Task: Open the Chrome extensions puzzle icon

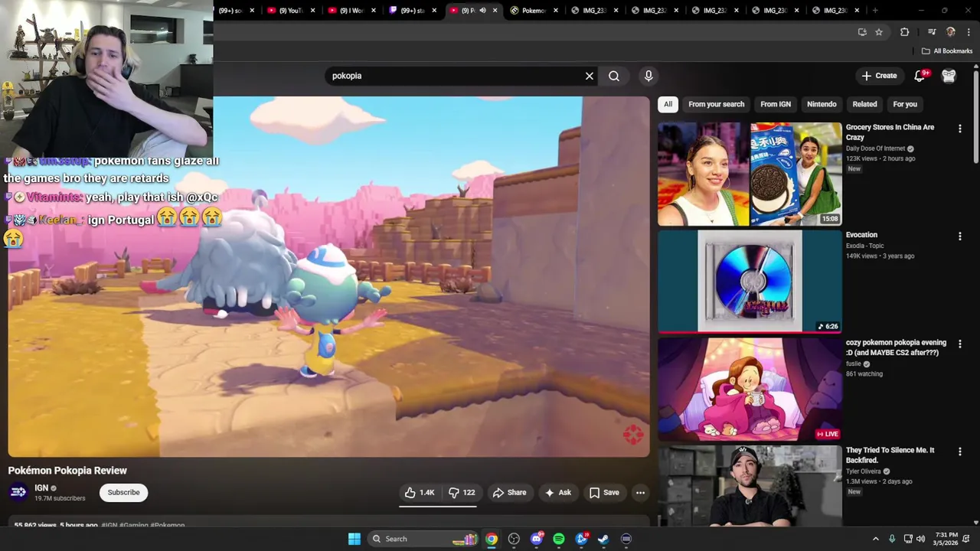Action: pyautogui.click(x=904, y=32)
